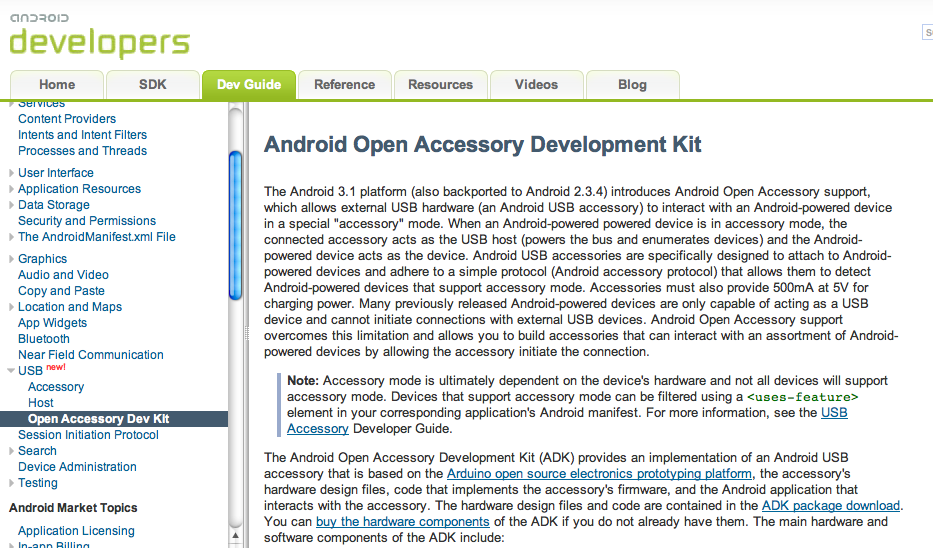933x548 pixels.
Task: Open the Resources tab
Action: pos(440,85)
